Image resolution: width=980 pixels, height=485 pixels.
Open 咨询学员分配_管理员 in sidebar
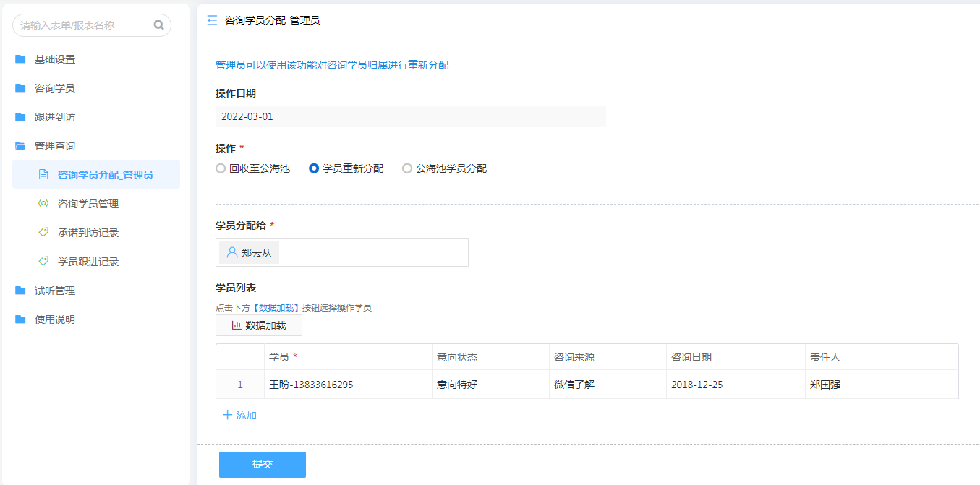(105, 175)
